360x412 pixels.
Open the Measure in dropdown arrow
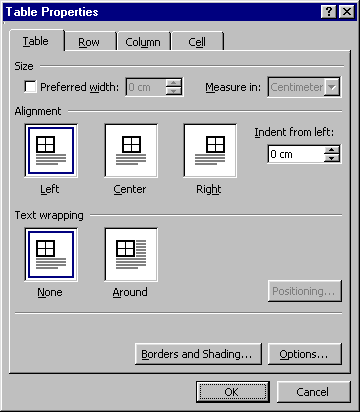(x=332, y=87)
